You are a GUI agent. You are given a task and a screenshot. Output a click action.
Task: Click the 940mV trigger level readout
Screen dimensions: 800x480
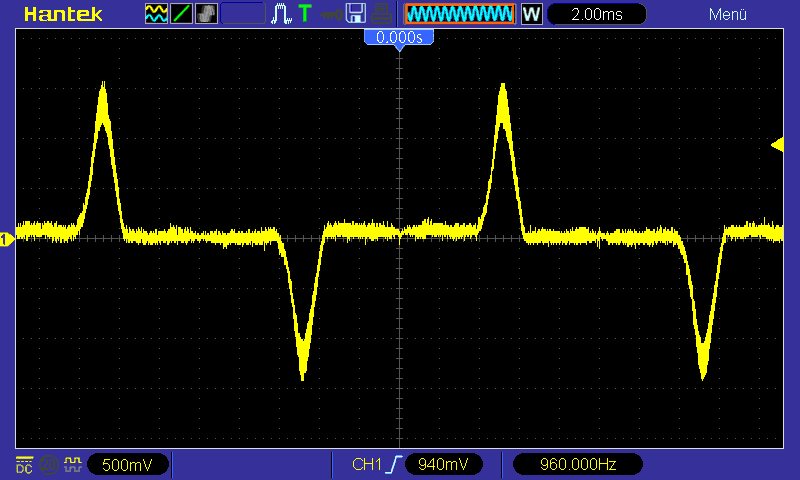[443, 464]
